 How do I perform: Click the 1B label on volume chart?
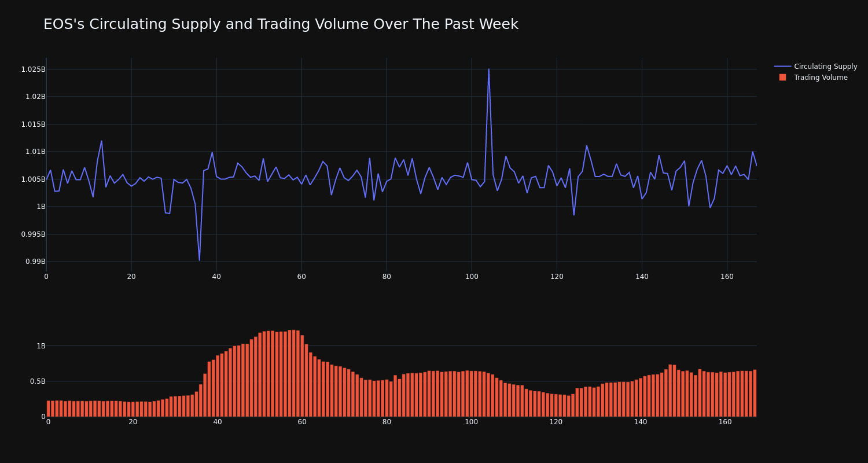tap(41, 346)
